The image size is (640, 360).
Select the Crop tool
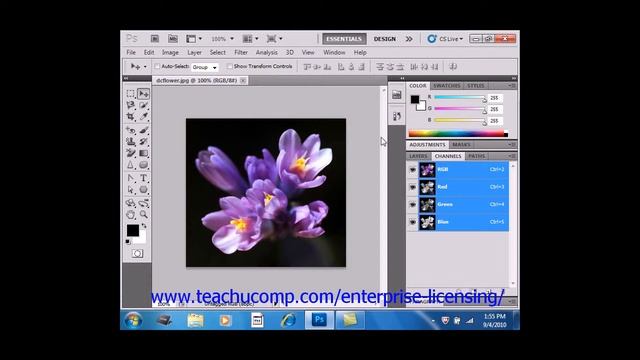pyautogui.click(x=131, y=117)
